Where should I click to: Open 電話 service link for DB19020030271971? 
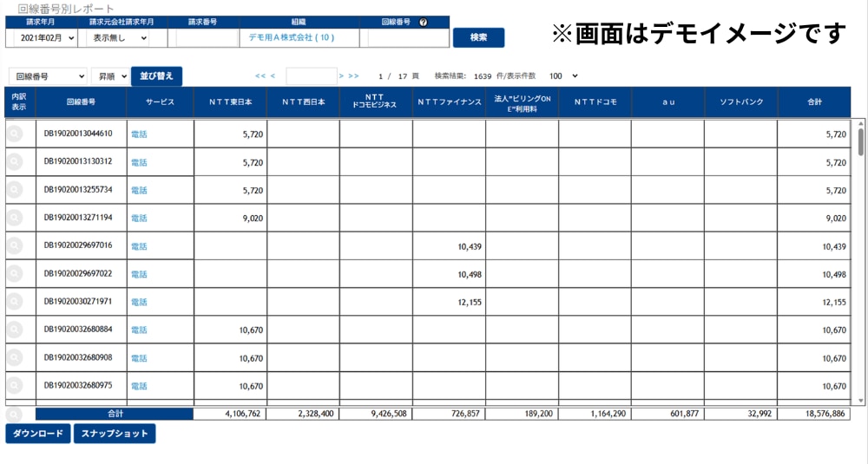pyautogui.click(x=139, y=302)
